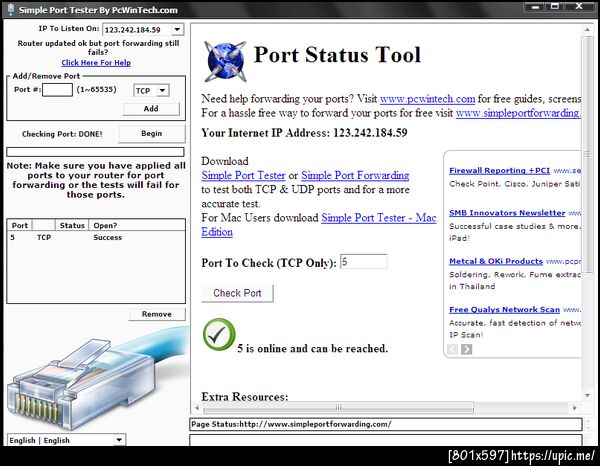
Task: Click the app icon in title bar
Action: tap(10, 10)
